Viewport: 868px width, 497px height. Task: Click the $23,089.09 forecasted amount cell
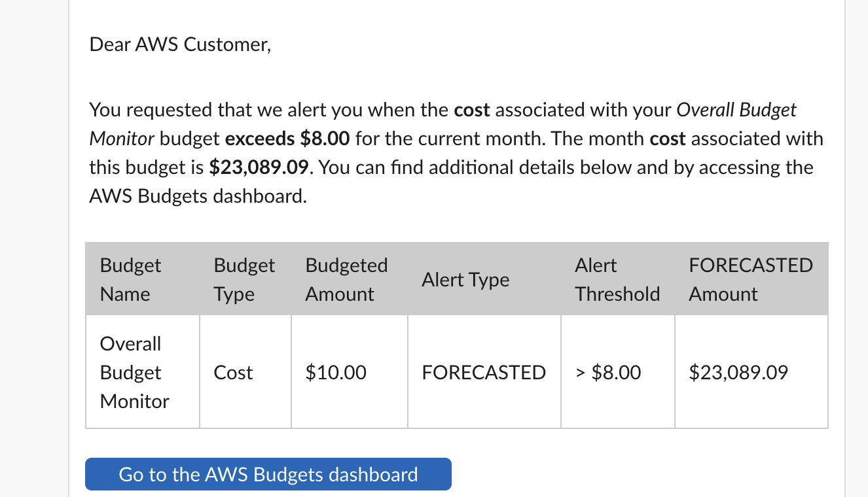[738, 372]
